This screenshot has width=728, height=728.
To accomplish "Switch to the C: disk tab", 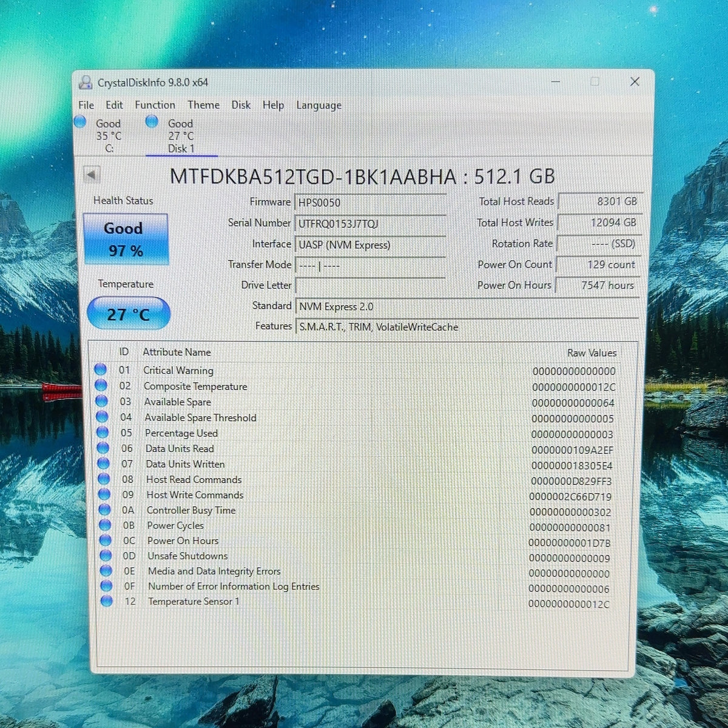I will (x=109, y=136).
